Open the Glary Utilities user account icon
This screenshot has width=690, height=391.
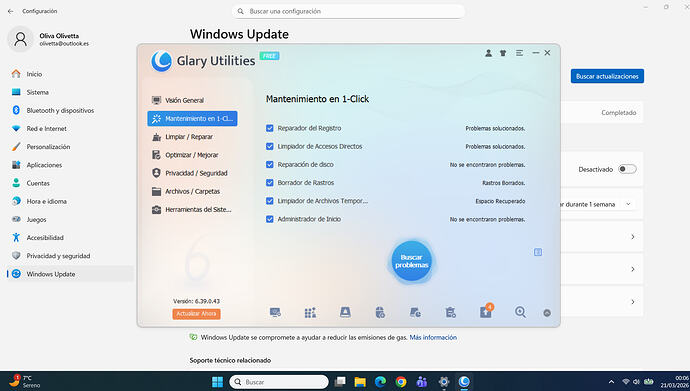(488, 53)
